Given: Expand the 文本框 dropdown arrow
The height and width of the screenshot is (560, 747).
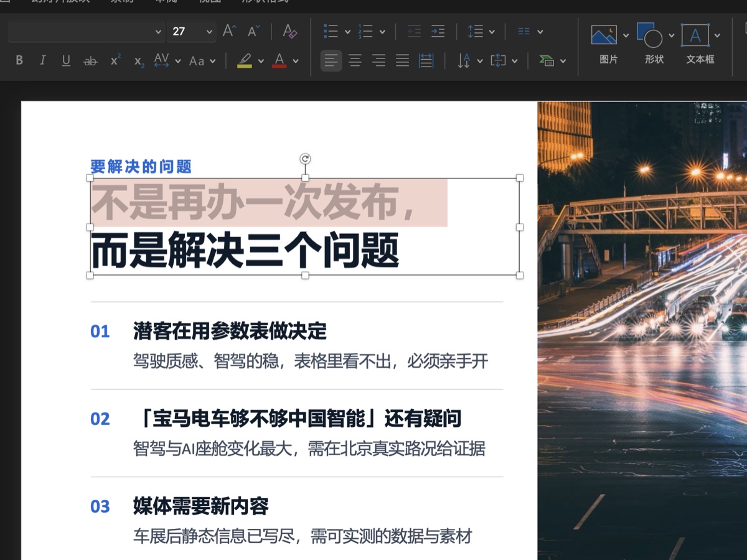Looking at the screenshot, I should tap(718, 35).
